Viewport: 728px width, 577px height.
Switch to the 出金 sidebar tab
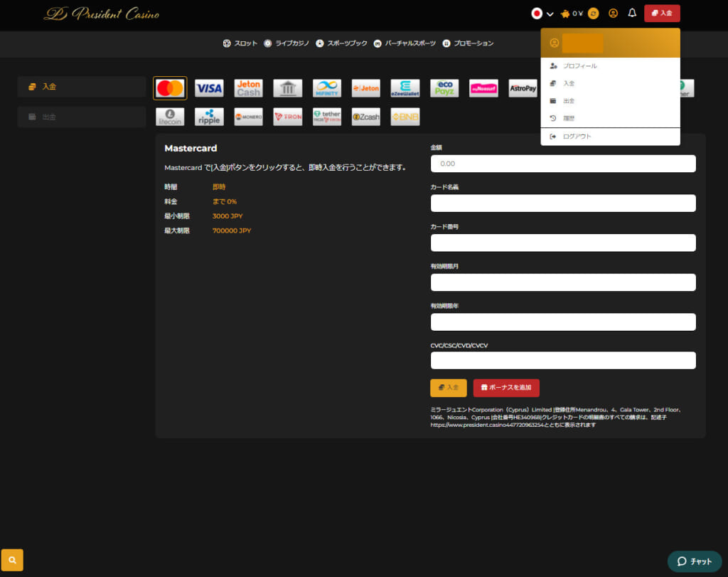click(x=82, y=117)
